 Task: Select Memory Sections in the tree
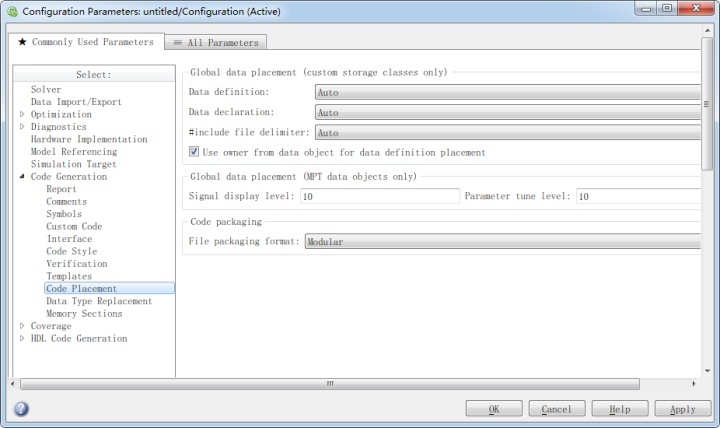(x=84, y=313)
